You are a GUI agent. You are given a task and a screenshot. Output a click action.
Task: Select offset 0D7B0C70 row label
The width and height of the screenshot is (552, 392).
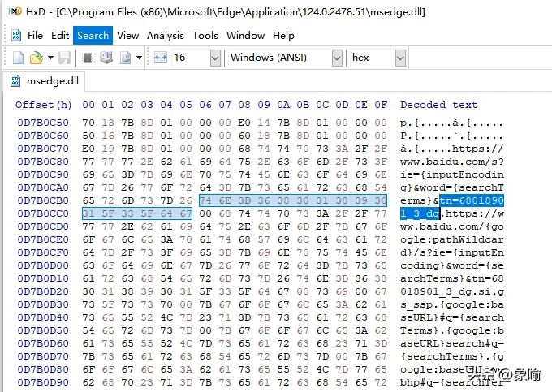43,149
